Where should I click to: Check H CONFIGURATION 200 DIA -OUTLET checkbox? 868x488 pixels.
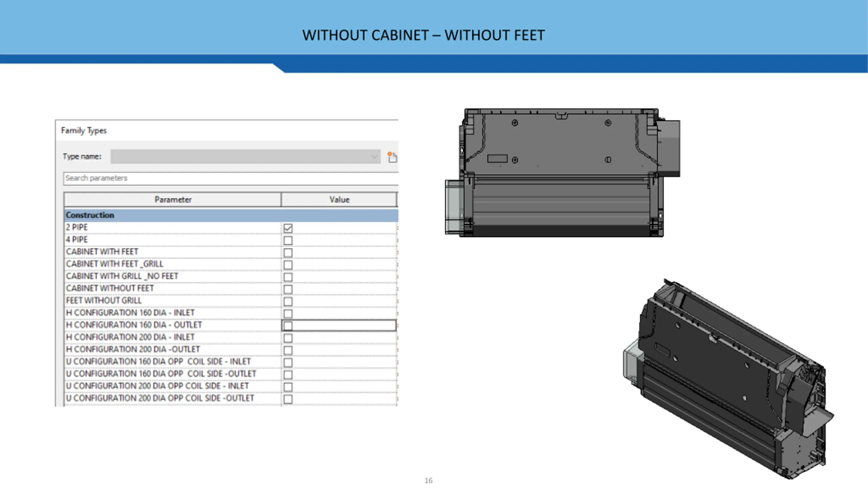[x=288, y=350]
